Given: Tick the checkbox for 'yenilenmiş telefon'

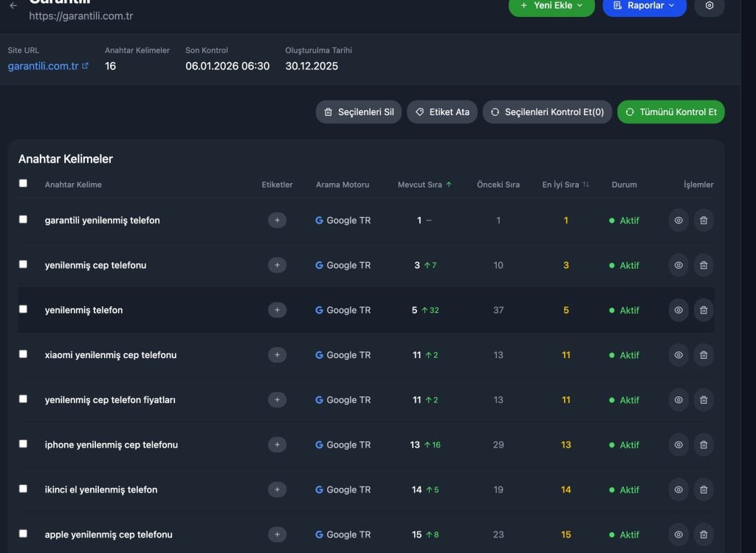Looking at the screenshot, I should pyautogui.click(x=23, y=309).
